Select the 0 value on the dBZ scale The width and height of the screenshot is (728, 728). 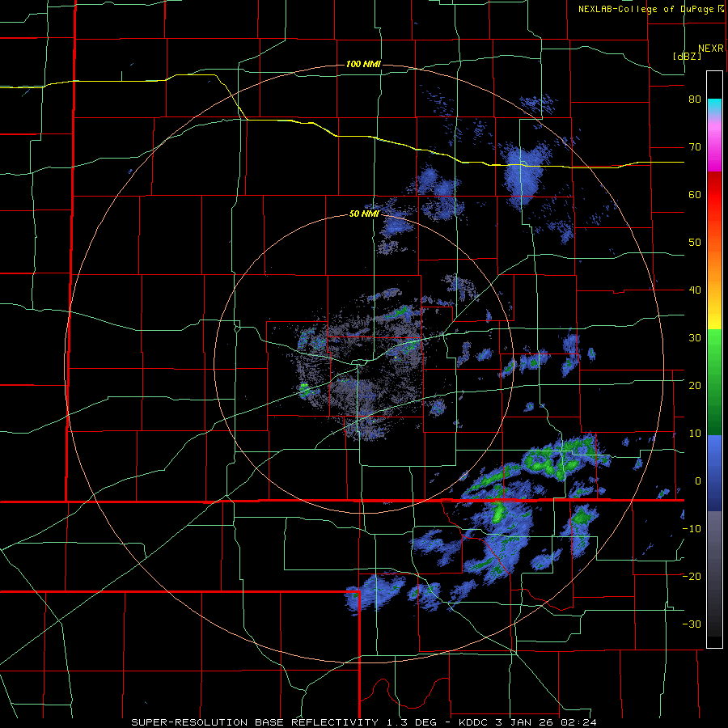698,481
